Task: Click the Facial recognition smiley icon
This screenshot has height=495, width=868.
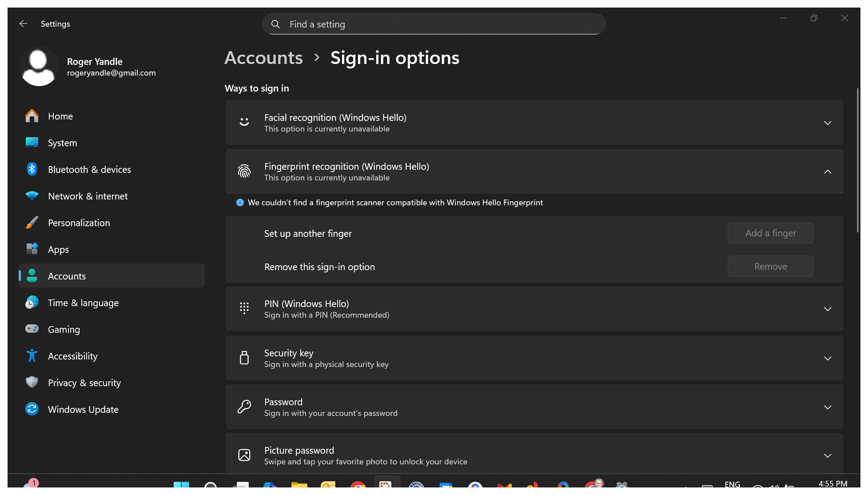Action: pyautogui.click(x=244, y=122)
